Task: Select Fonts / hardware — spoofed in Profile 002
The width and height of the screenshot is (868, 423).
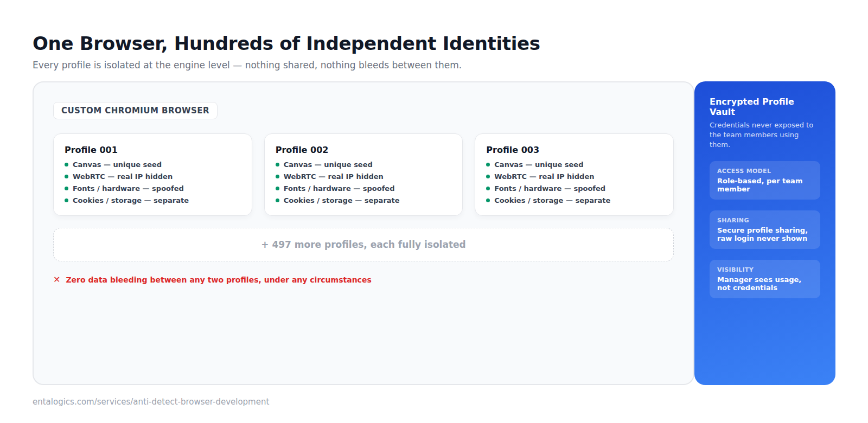Action: 339,189
